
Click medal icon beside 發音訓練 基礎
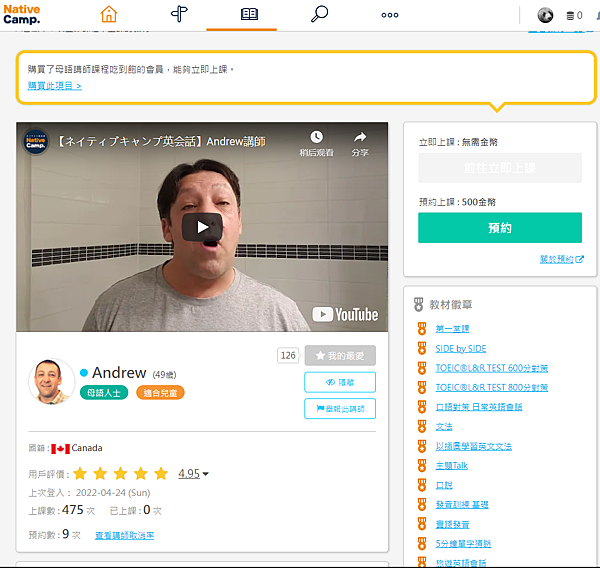tap(422, 504)
